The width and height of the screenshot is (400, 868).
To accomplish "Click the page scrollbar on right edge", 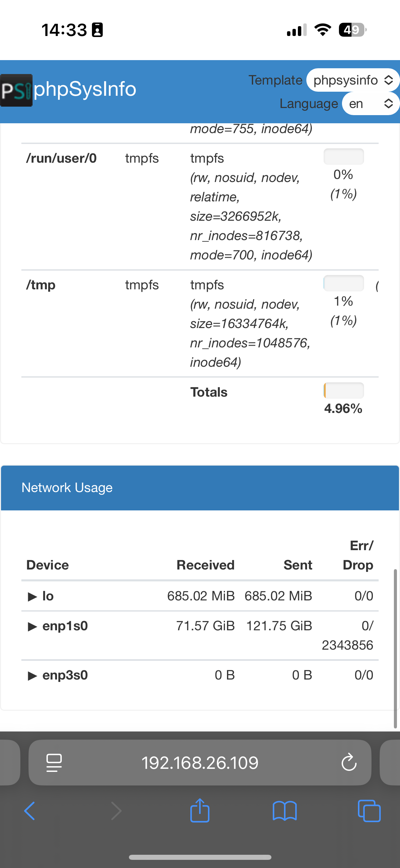I will tap(395, 649).
